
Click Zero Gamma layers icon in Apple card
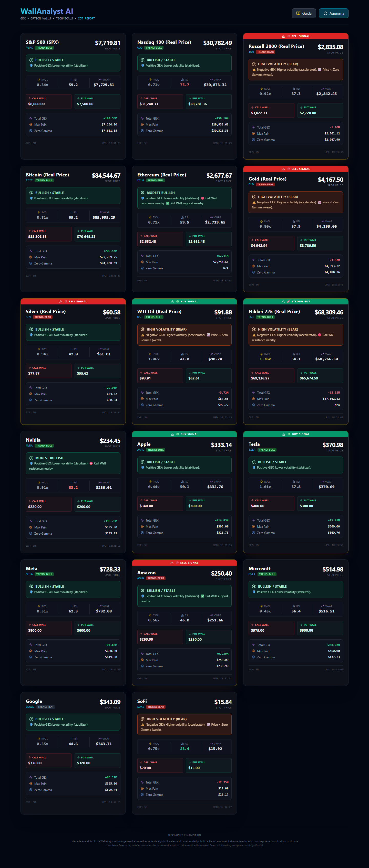click(142, 533)
